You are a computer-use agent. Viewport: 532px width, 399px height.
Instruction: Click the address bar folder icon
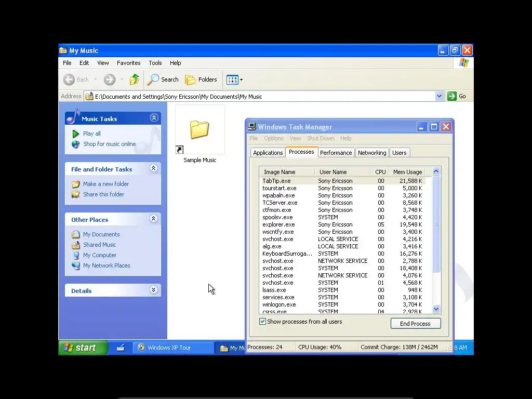tap(89, 96)
